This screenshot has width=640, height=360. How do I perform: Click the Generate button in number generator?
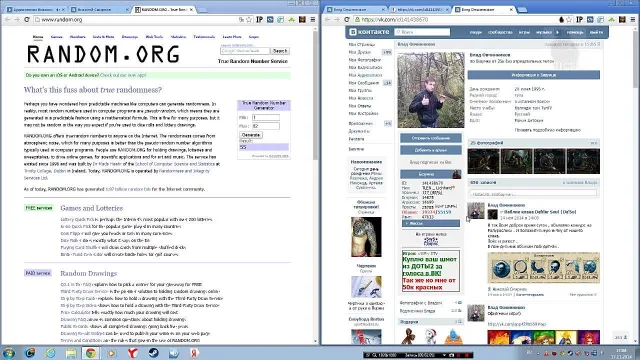251,135
